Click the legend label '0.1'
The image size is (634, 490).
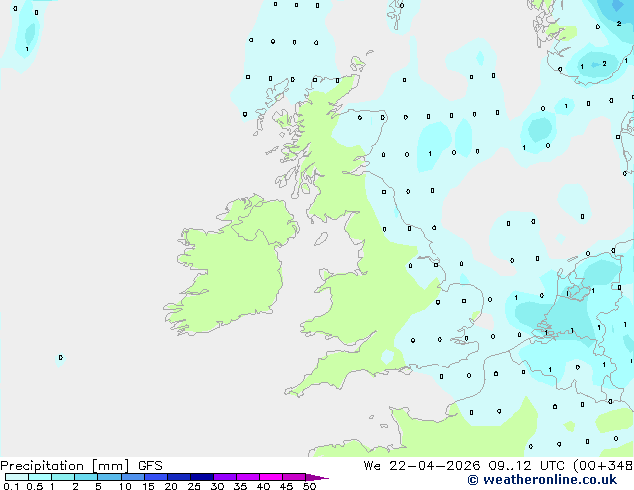11,486
